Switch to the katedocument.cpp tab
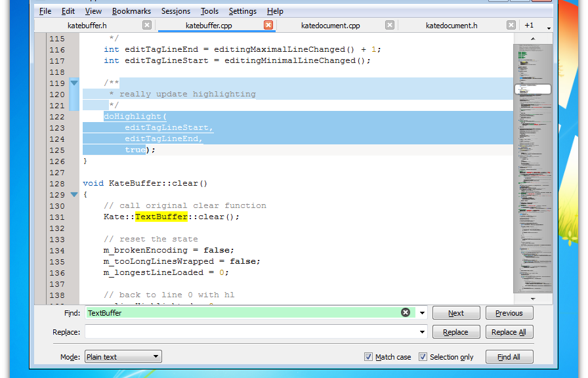This screenshot has width=588, height=378. pos(330,26)
